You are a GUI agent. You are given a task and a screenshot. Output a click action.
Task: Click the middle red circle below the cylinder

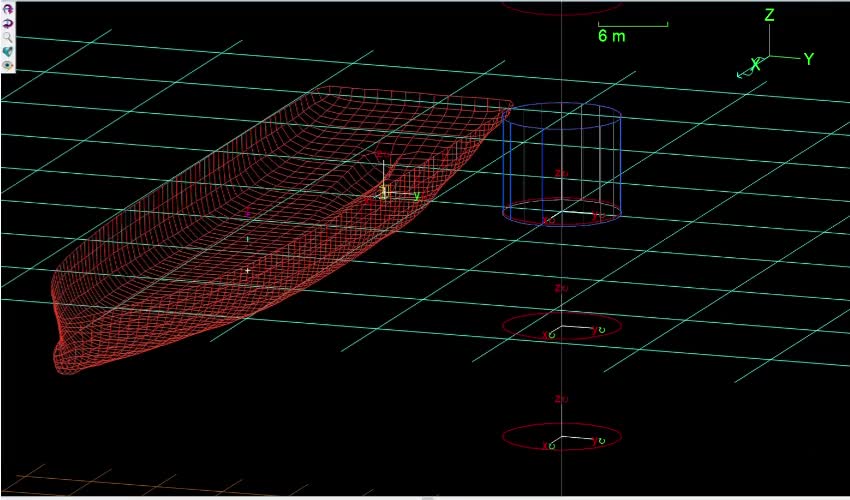(x=561, y=326)
